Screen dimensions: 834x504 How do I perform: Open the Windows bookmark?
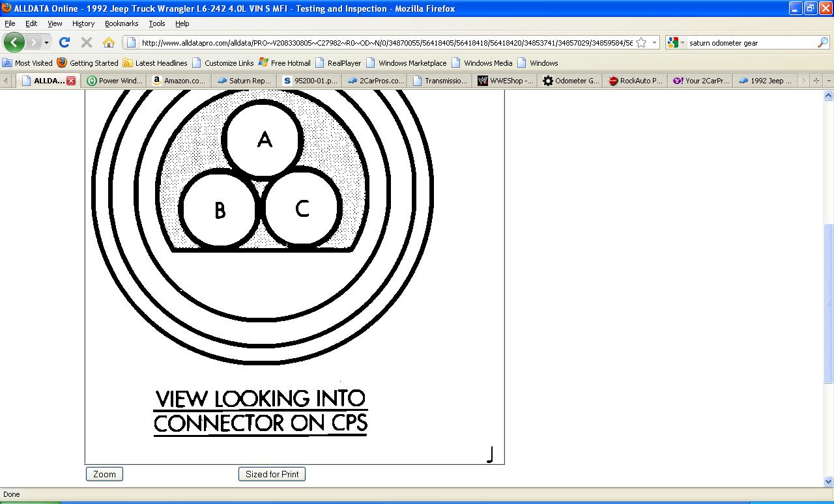pyautogui.click(x=538, y=63)
